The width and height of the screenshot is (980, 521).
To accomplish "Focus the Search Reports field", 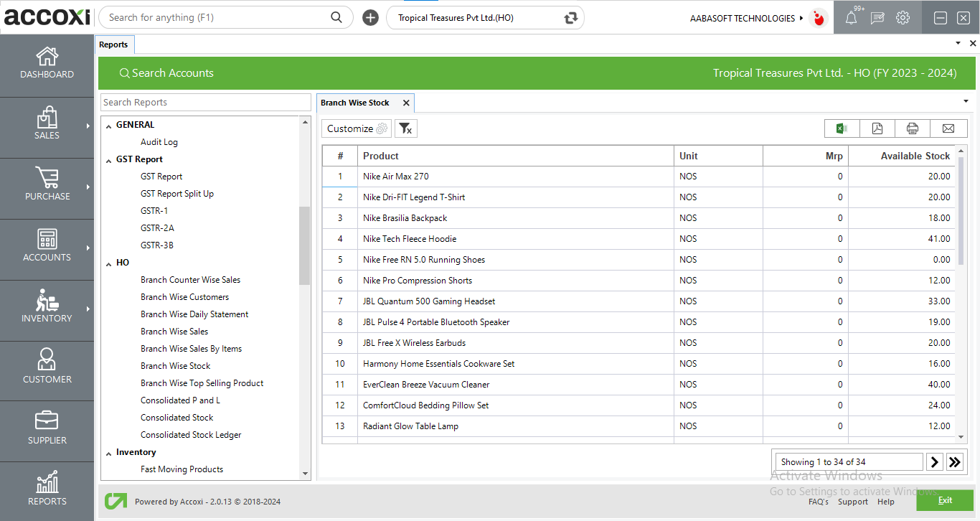I will [x=205, y=103].
